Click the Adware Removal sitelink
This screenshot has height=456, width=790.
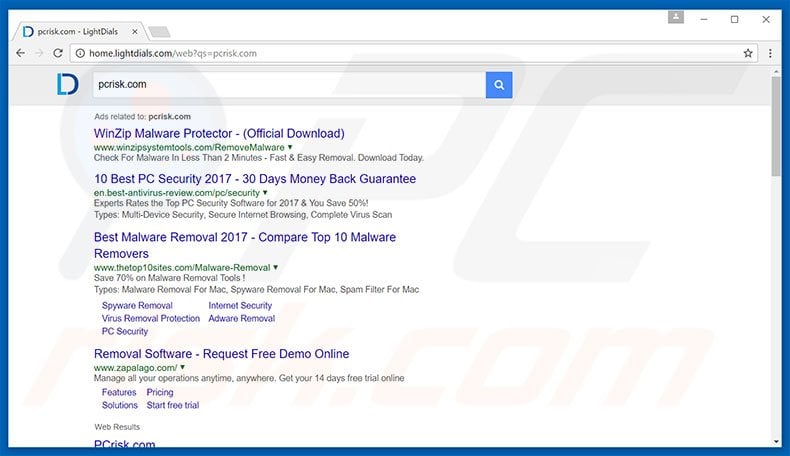click(241, 318)
